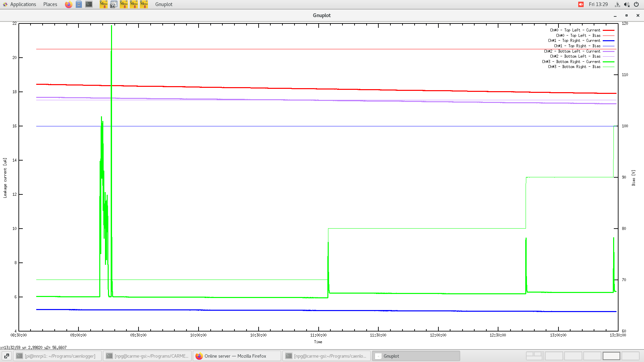Switch to the Online server Firefox window
This screenshot has width=644, height=362.
[236, 356]
